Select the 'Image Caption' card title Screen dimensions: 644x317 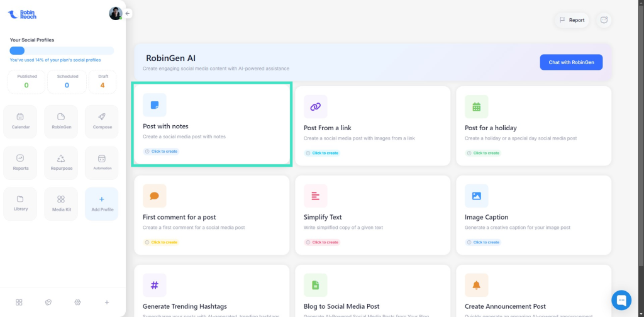point(486,217)
